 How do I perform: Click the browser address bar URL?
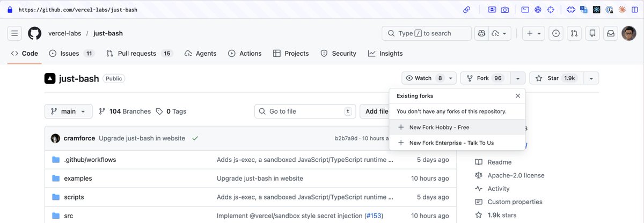coord(77,10)
